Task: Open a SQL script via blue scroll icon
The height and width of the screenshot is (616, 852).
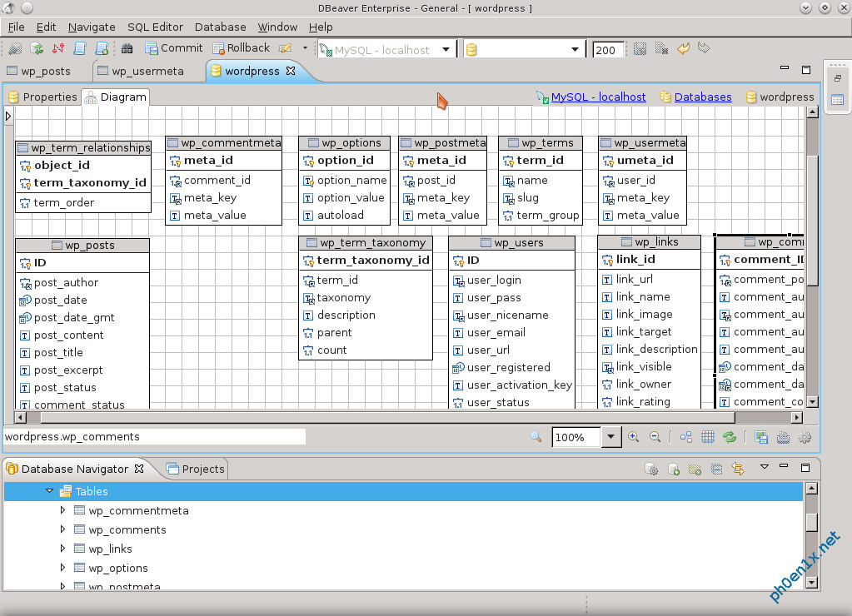Action: (x=80, y=49)
